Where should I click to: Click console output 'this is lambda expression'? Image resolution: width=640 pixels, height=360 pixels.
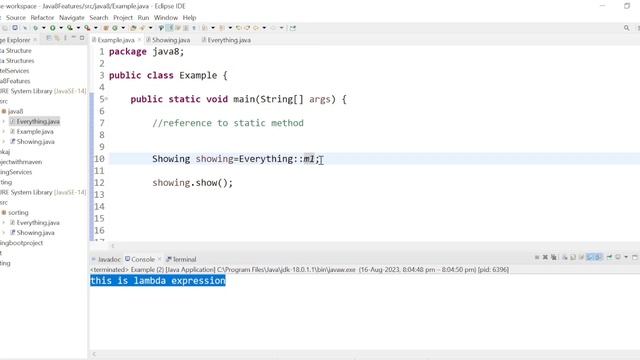coord(158,280)
